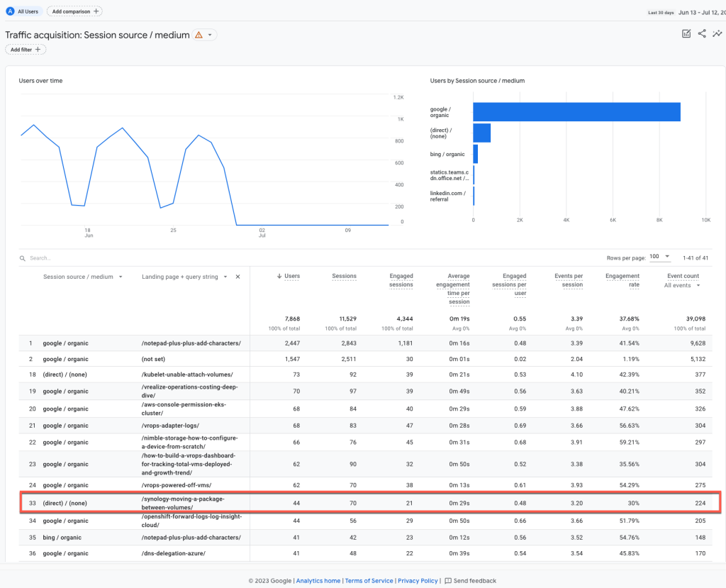This screenshot has height=588, width=726.
Task: Add a filter to the report
Action: [26, 50]
